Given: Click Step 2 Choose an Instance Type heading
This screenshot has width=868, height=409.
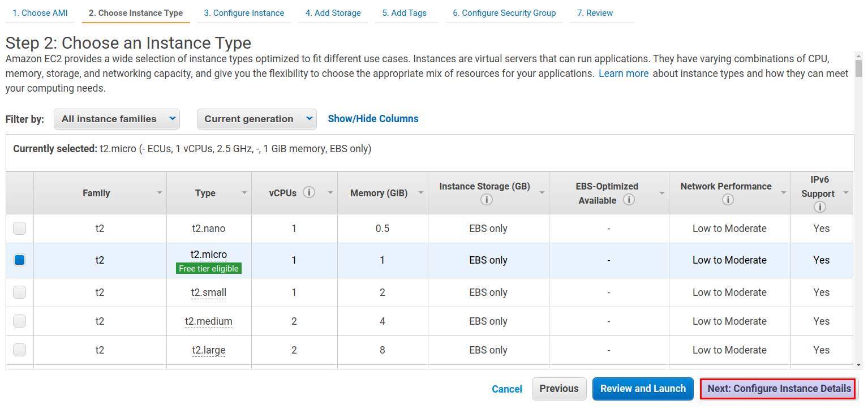Looking at the screenshot, I should coord(128,43).
